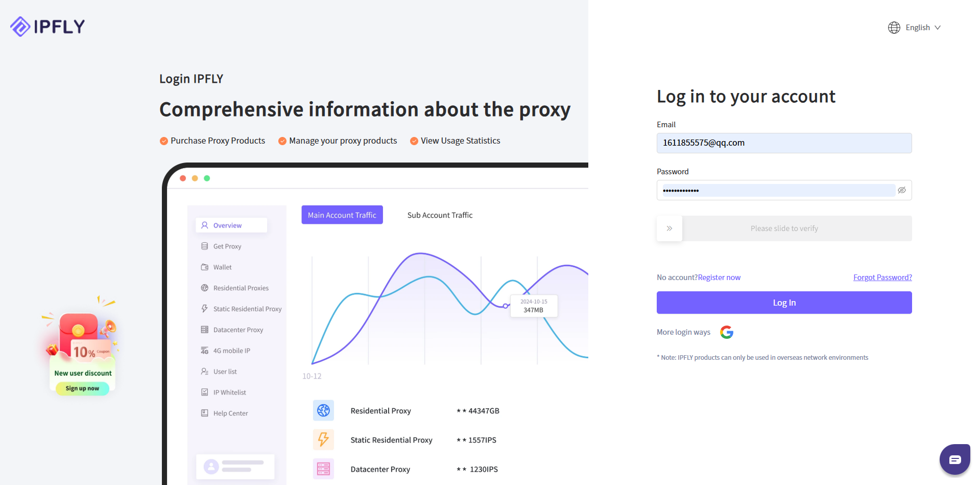Viewport: 980px width, 485px height.
Task: Select the Main Account Traffic tab
Action: coord(342,215)
